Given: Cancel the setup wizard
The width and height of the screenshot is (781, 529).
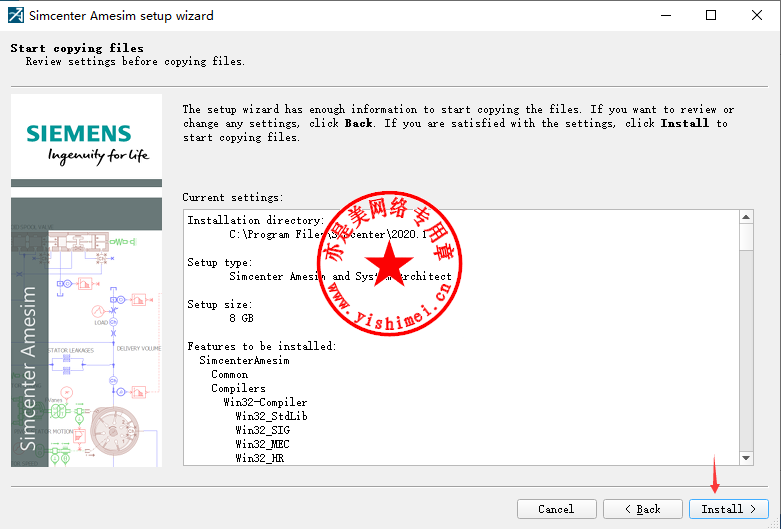Looking at the screenshot, I should point(556,509).
